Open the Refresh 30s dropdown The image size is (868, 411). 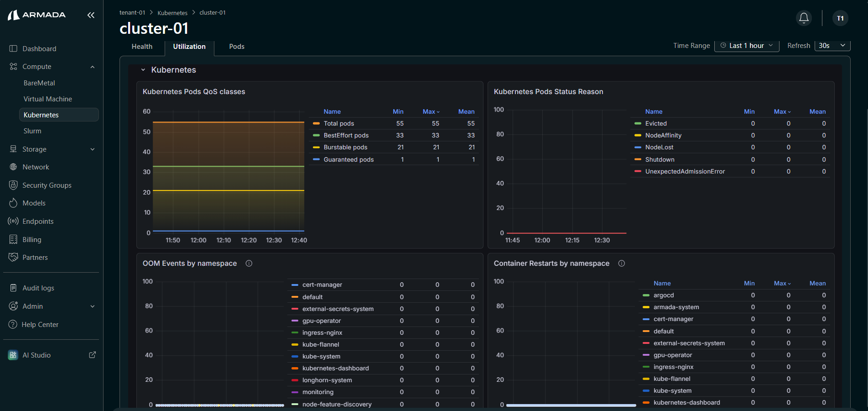pos(832,46)
